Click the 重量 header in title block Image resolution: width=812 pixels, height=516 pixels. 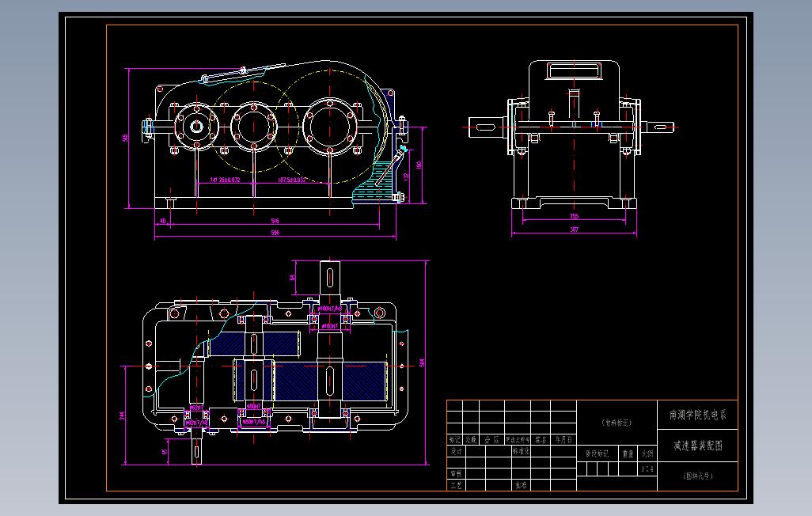click(628, 453)
